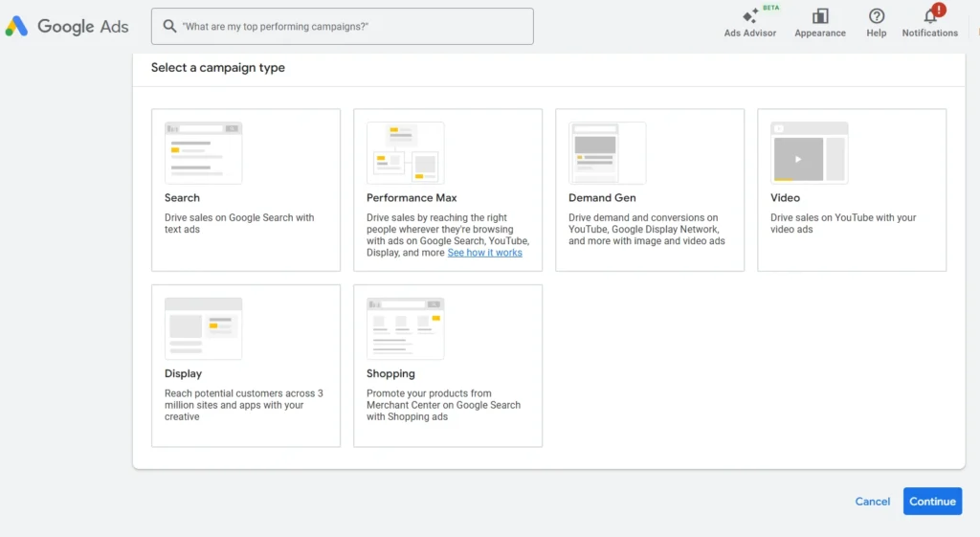Select the Search campaign illustration
980x537 pixels.
point(203,153)
